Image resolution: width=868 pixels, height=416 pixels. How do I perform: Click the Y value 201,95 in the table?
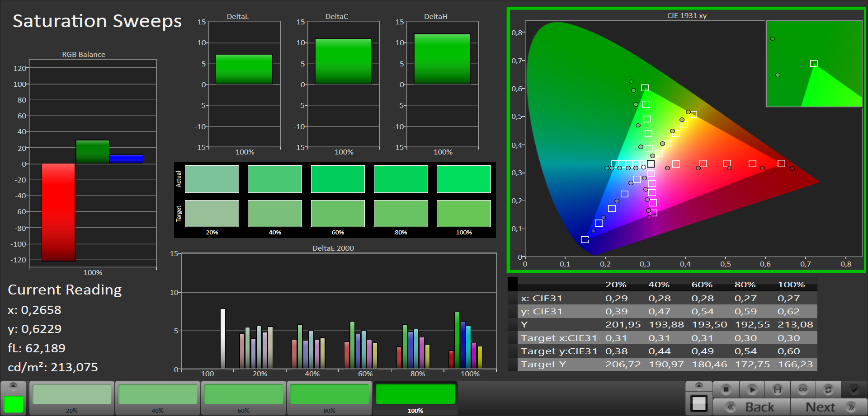coord(623,324)
